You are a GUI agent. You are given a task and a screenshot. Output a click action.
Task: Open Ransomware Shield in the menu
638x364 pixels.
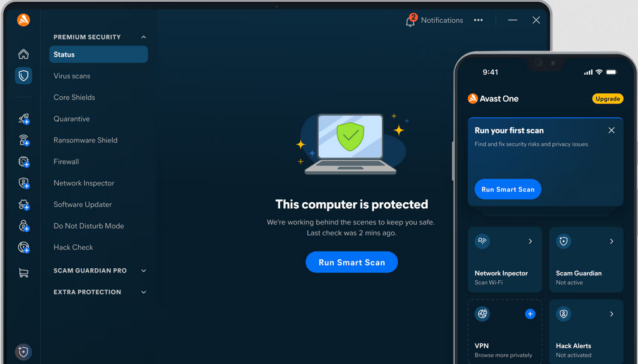[86, 140]
